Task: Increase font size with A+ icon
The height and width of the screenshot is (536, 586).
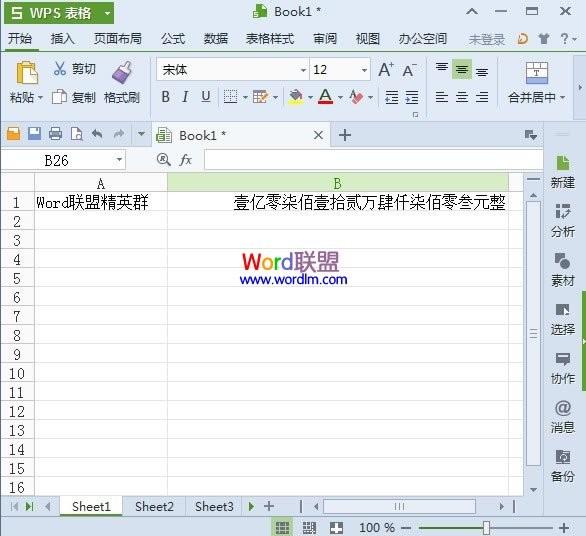Action: click(x=386, y=70)
